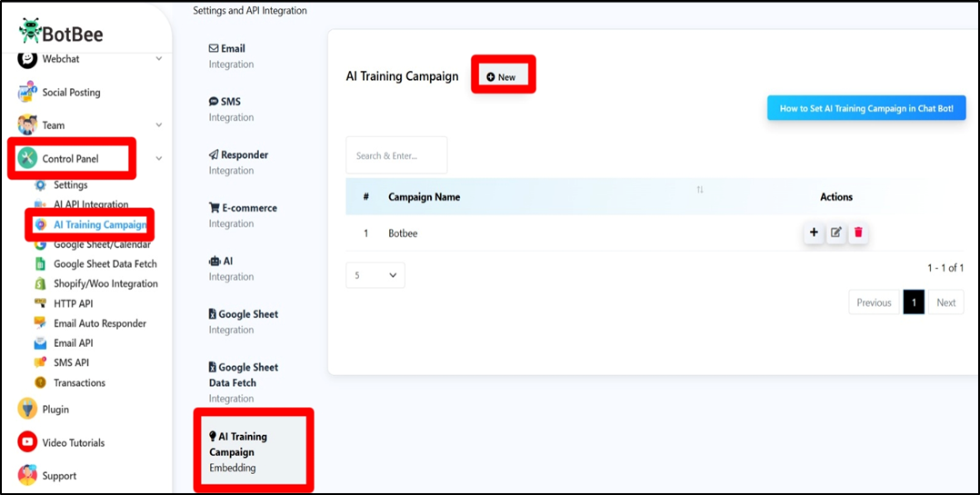Image resolution: width=980 pixels, height=495 pixels.
Task: Click the edit icon for Botbee campaign
Action: [836, 233]
